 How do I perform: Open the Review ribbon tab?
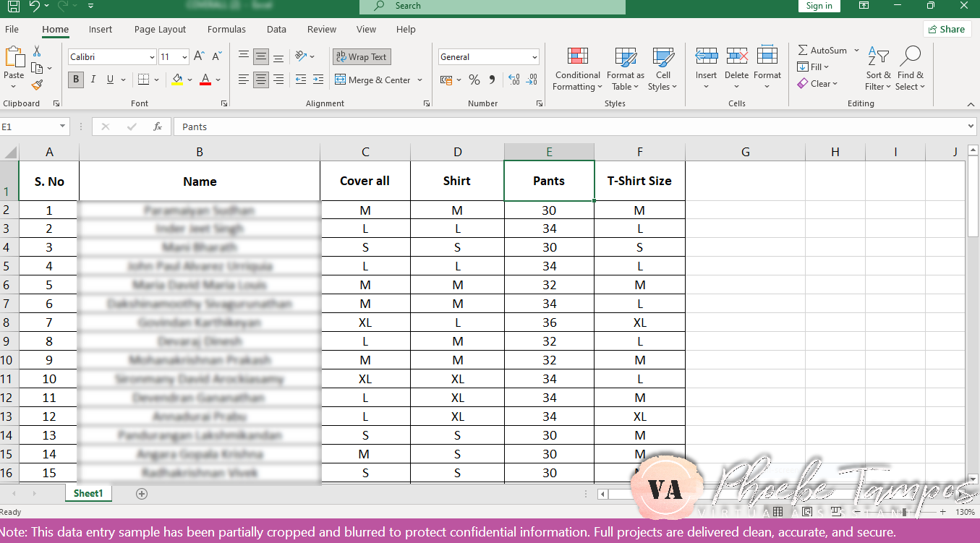click(x=321, y=29)
